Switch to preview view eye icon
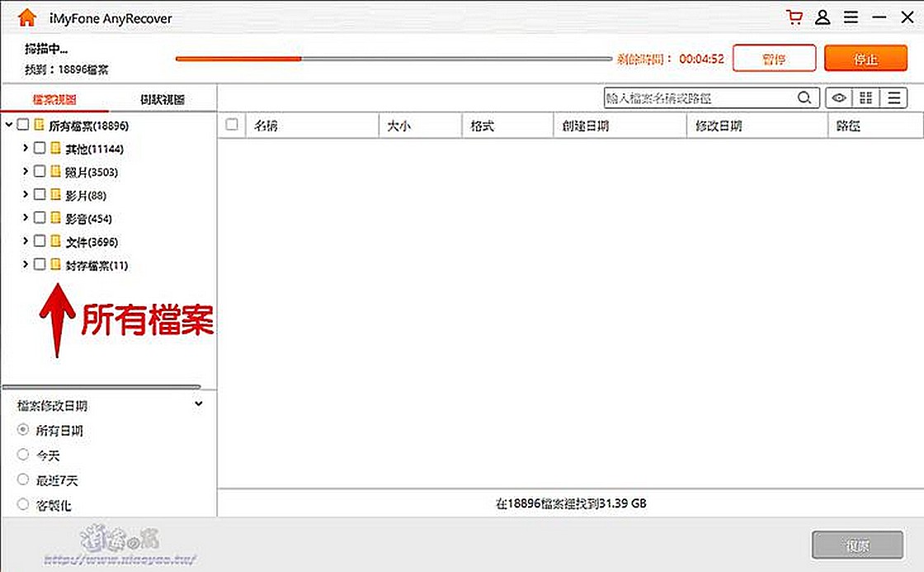924x572 pixels. point(839,98)
